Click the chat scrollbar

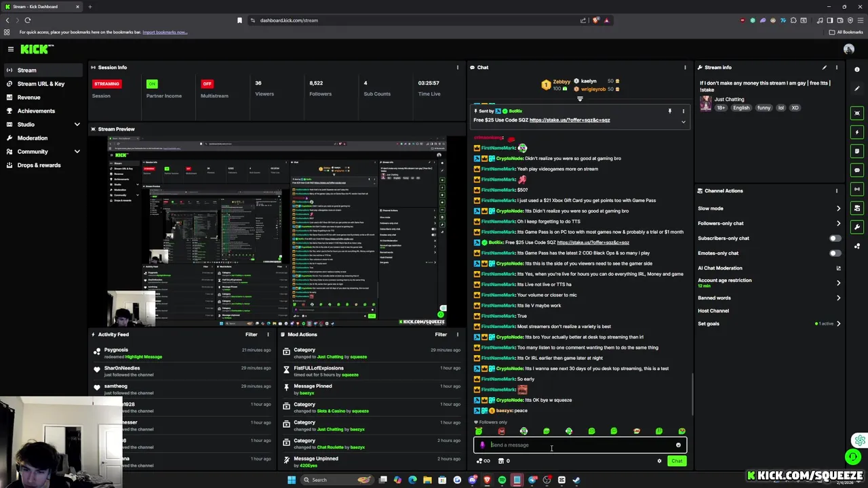pos(692,393)
